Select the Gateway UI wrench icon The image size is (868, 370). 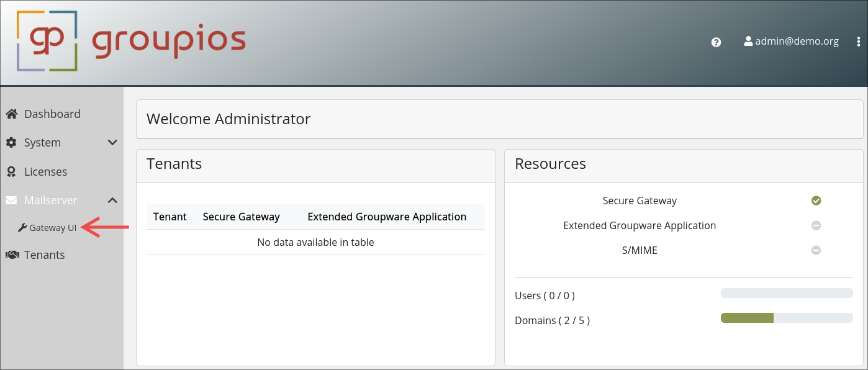[21, 227]
